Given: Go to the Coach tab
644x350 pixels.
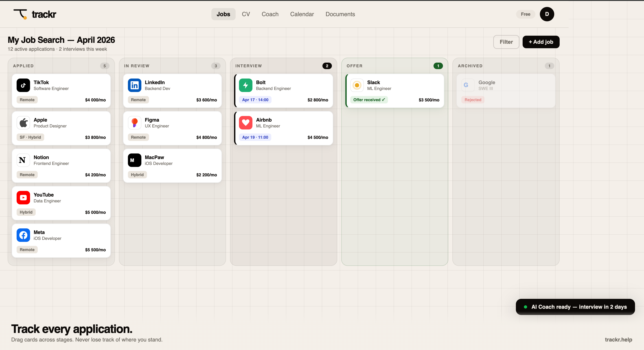Looking at the screenshot, I should coord(270,14).
